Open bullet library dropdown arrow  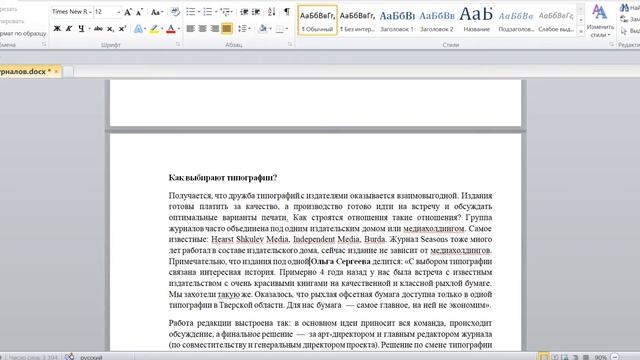click(198, 12)
